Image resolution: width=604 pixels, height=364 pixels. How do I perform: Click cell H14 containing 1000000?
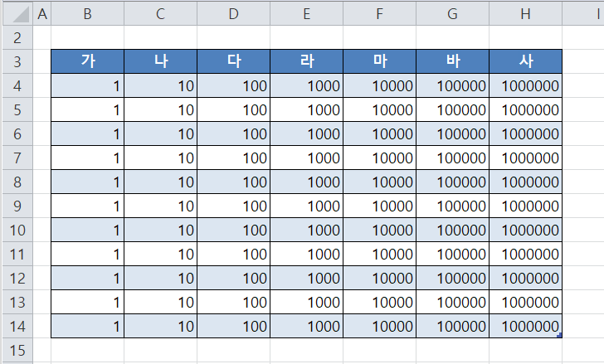[525, 326]
